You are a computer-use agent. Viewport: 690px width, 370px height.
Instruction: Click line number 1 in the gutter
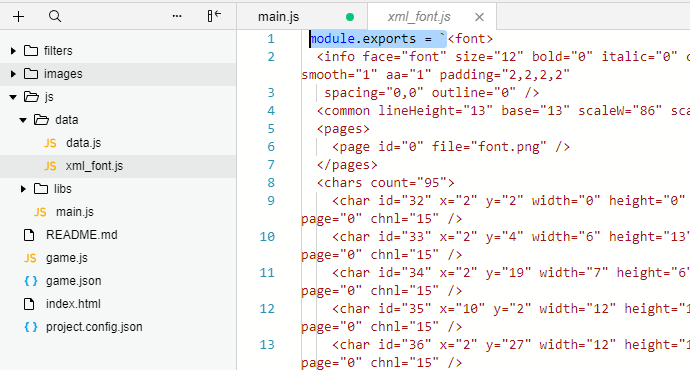pos(271,39)
